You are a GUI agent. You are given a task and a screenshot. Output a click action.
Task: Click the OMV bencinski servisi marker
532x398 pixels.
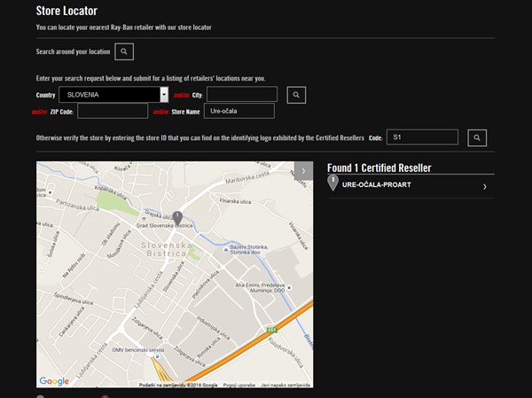(157, 356)
